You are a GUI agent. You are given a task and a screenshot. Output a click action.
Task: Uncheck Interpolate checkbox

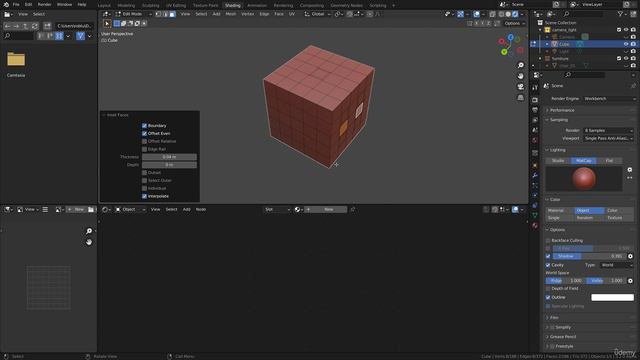point(144,196)
